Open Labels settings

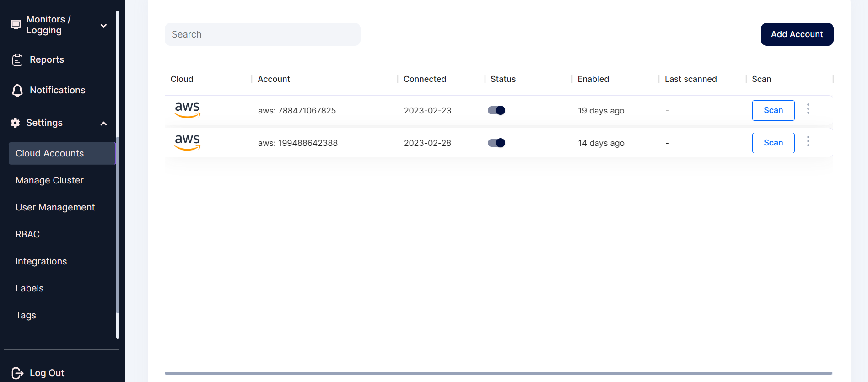[x=29, y=288]
